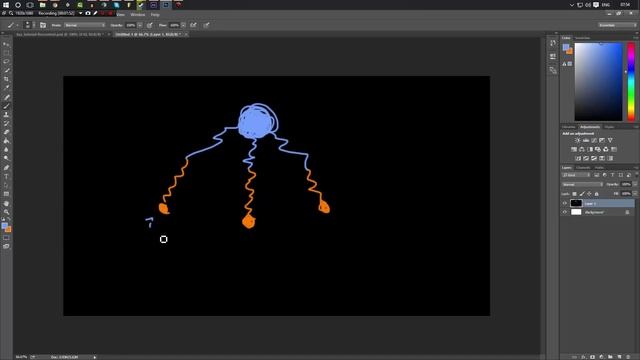
Task: Toggle lock all
Action: (x=597, y=194)
